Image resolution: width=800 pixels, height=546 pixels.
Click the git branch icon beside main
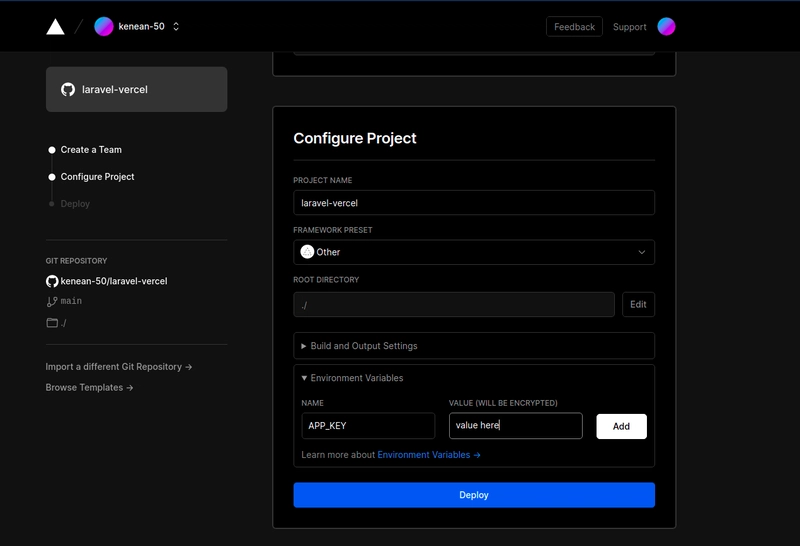[x=52, y=302]
